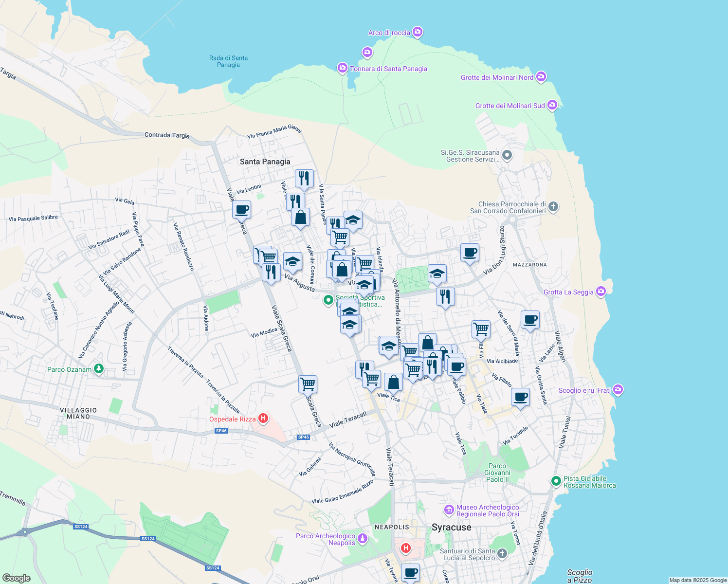728x584 pixels.
Task: Click the Santuario di Santa Lucia church icon
Action: [501, 553]
